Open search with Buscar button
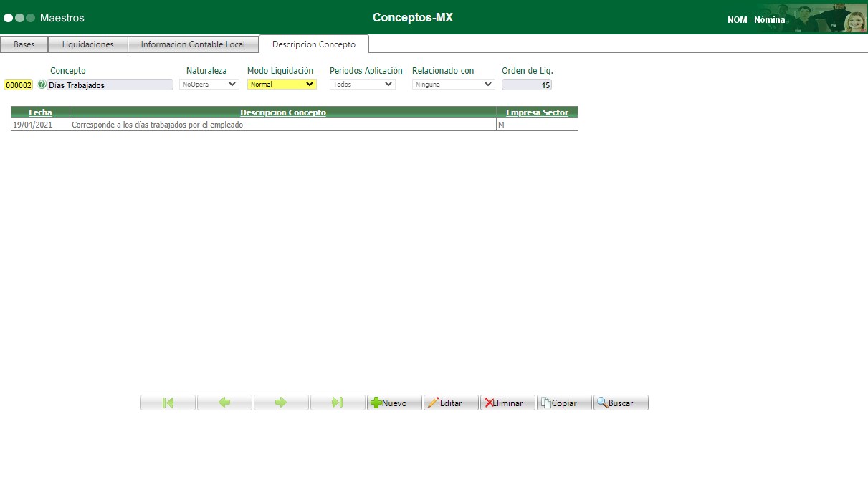The width and height of the screenshot is (868, 495). 621,403
